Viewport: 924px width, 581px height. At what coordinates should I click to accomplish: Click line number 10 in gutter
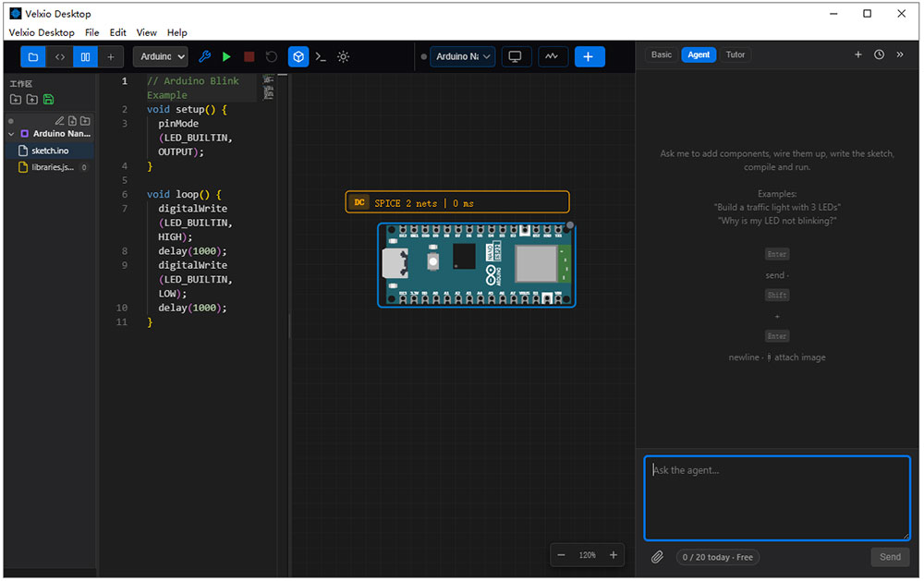(122, 308)
